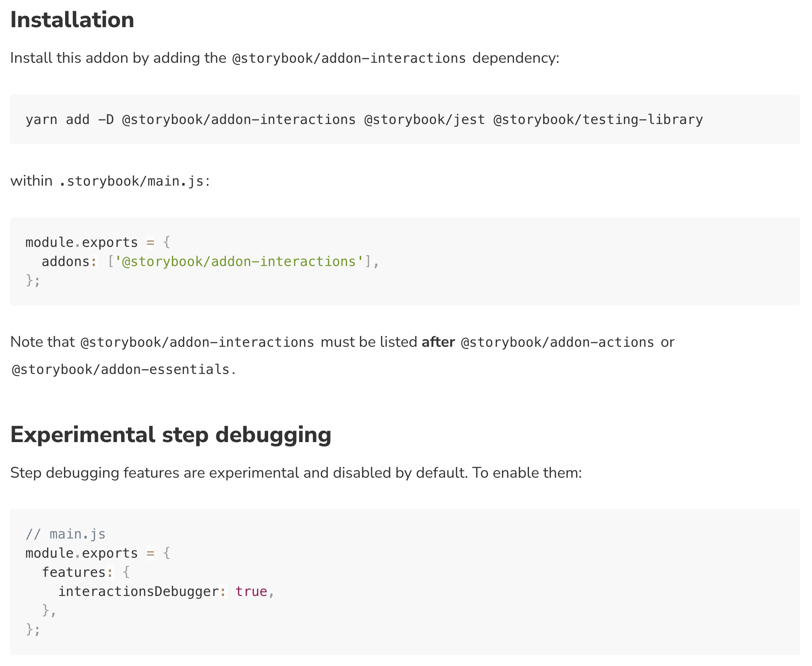812x666 pixels.
Task: Click the 'module.exports' line in first code block
Action: [x=82, y=242]
